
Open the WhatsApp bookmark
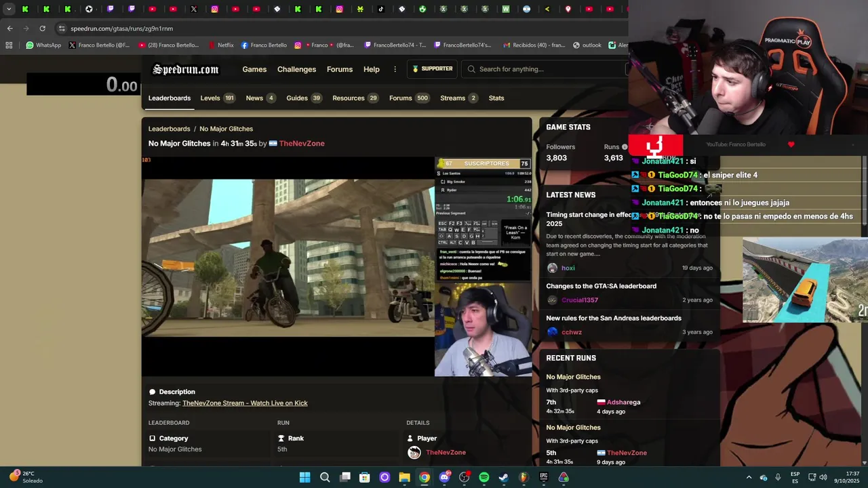(43, 45)
